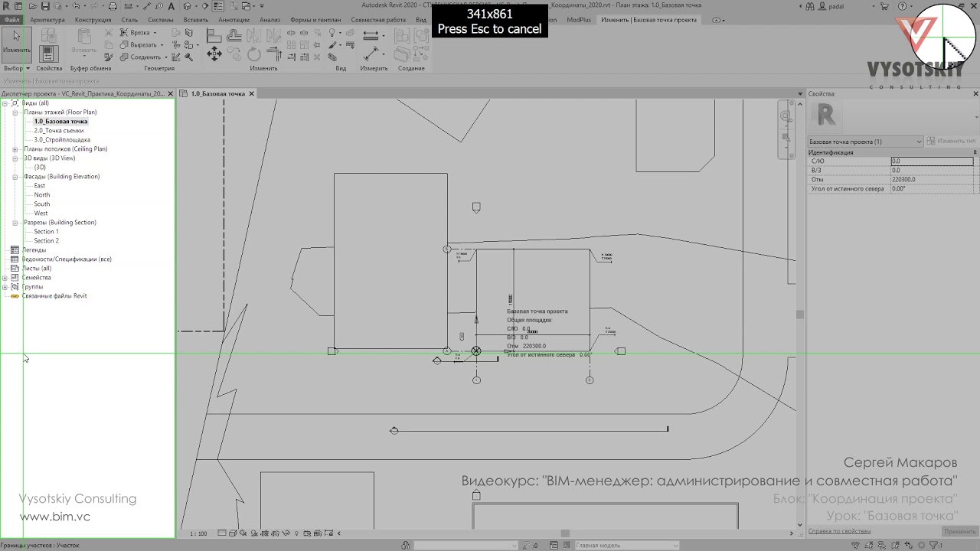
Task: Expand Планы потолков (Ceiling Plan) node
Action: [15, 149]
